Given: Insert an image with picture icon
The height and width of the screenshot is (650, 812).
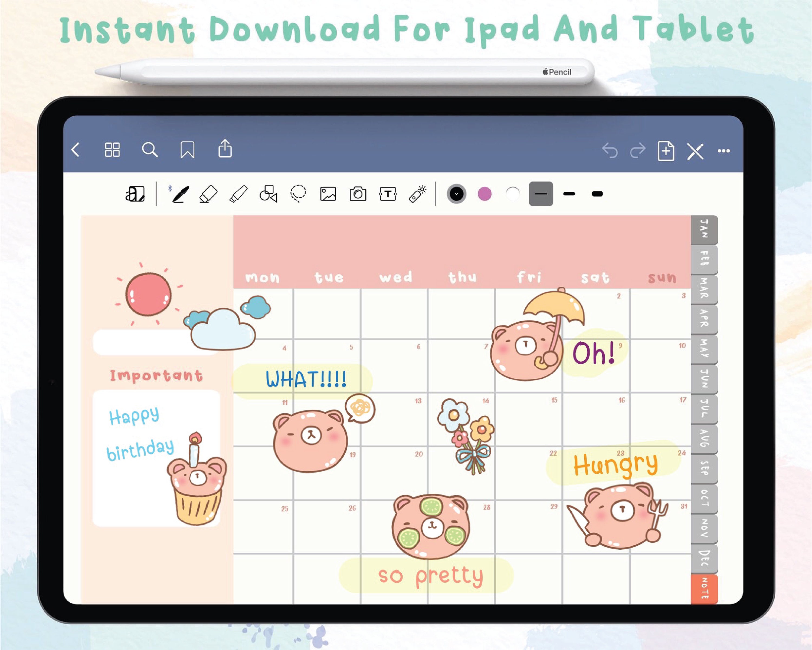Looking at the screenshot, I should pyautogui.click(x=328, y=194).
